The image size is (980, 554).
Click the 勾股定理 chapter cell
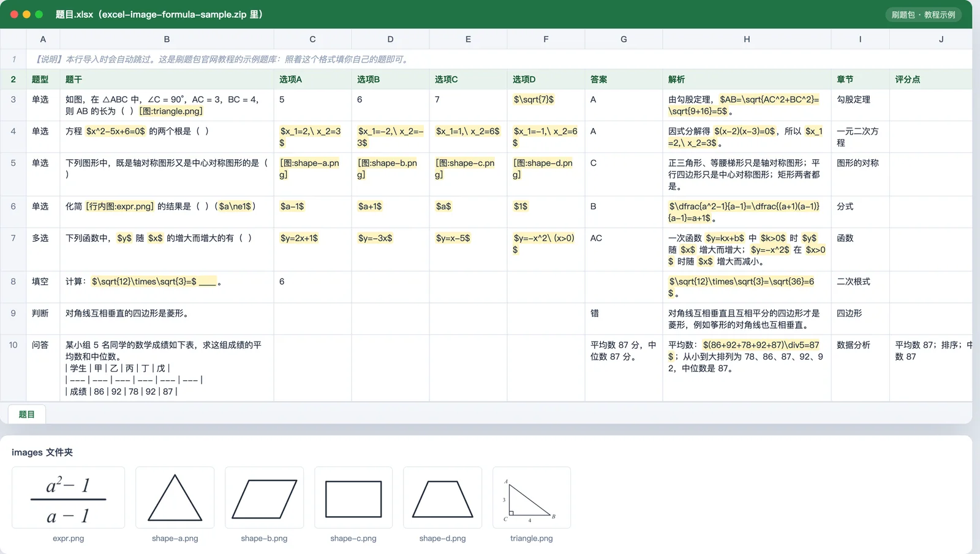(860, 105)
